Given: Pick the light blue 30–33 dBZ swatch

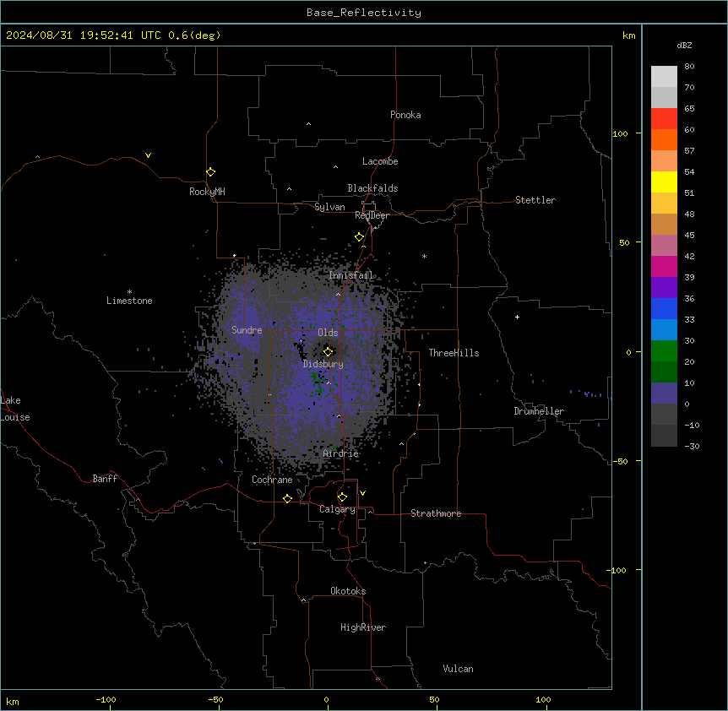Looking at the screenshot, I should pyautogui.click(x=664, y=330).
